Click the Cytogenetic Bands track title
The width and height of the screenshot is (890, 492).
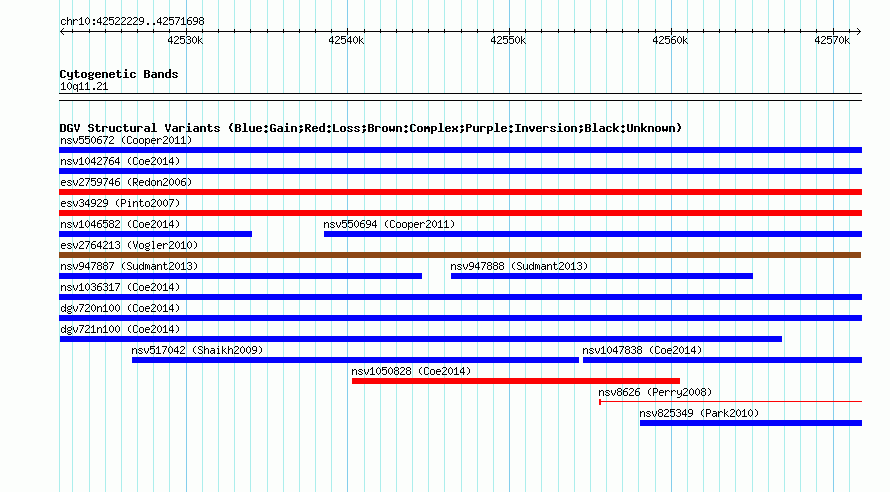point(119,74)
